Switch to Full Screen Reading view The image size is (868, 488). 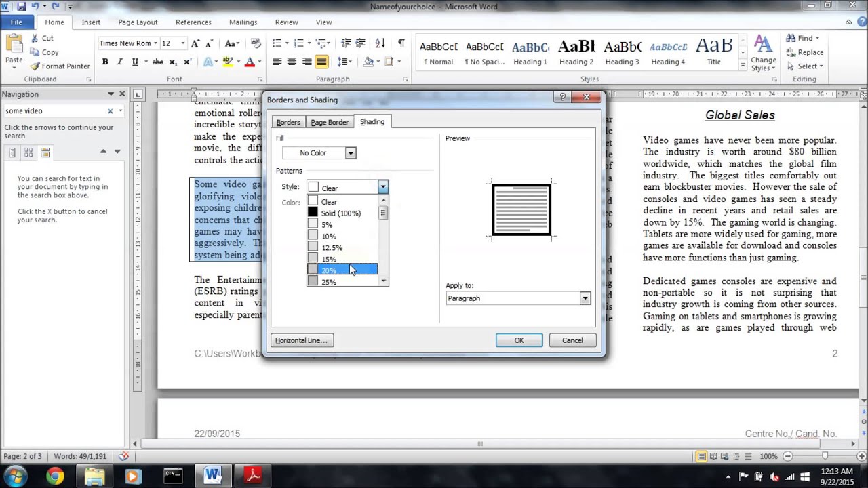[x=713, y=456]
